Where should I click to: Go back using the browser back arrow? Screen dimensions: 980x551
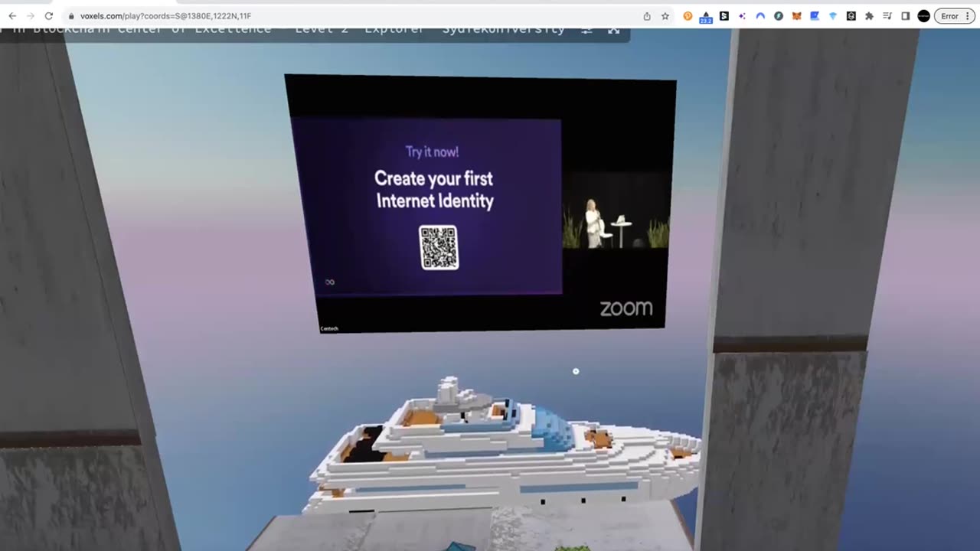click(x=12, y=16)
